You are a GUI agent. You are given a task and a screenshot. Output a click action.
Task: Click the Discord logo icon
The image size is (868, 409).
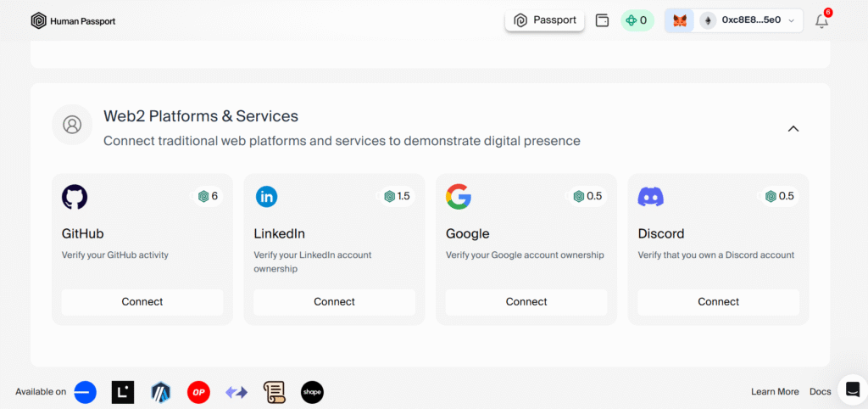[651, 196]
